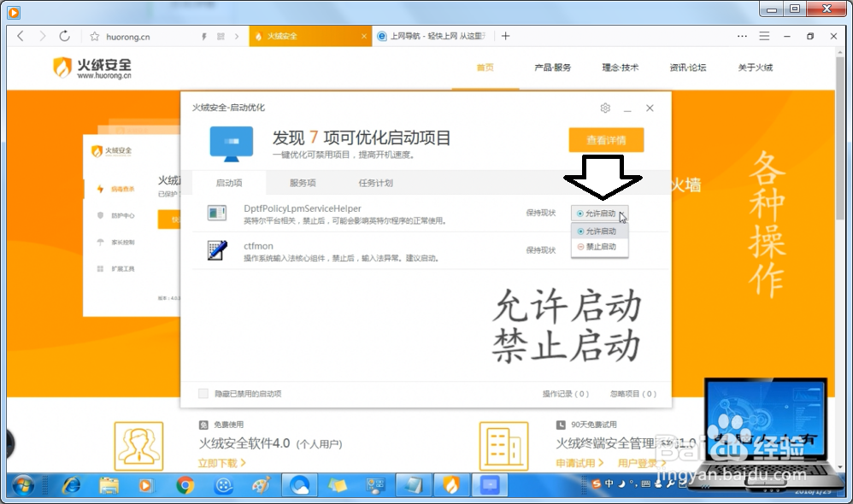Reload the huorong.cn page
This screenshot has width=853, height=504.
65,37
